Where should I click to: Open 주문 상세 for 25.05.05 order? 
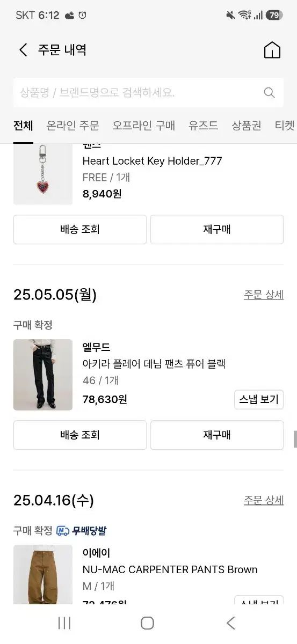point(264,295)
